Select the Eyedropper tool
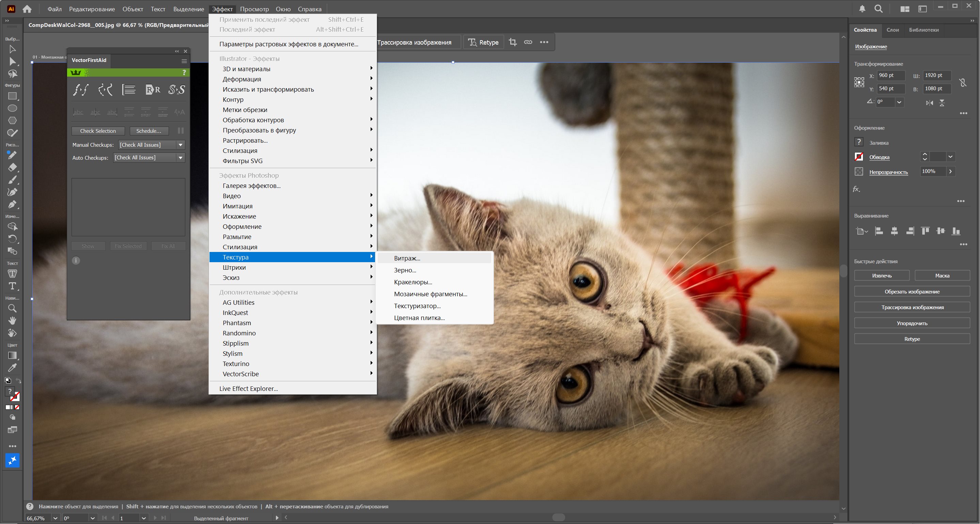 pyautogui.click(x=12, y=368)
